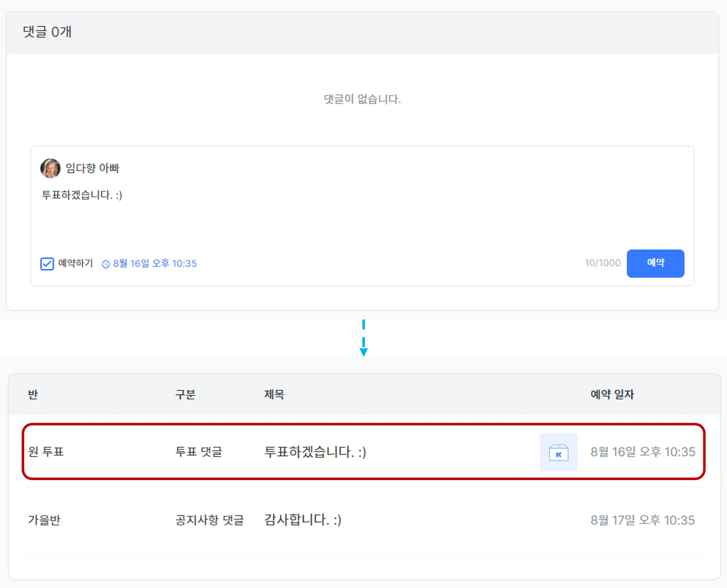This screenshot has width=727, height=588.
Task: Click the 제목 column header
Action: pos(274,394)
